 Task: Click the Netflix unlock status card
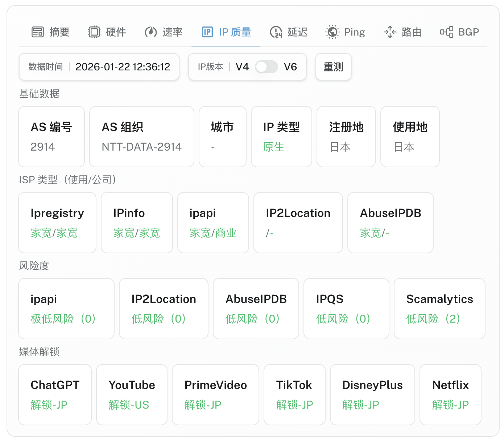(x=450, y=395)
